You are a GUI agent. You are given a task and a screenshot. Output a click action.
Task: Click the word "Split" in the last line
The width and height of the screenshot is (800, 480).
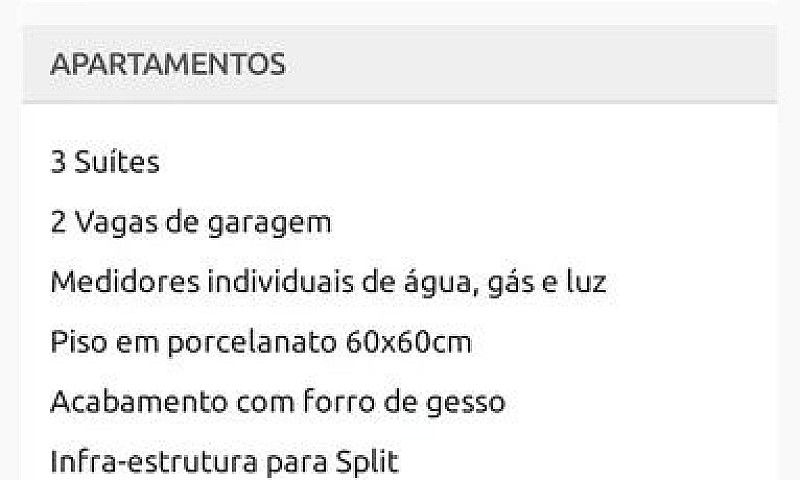tap(367, 462)
